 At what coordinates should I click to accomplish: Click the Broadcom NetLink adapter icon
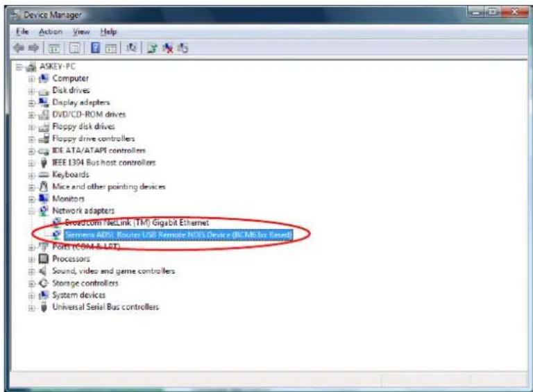pos(56,223)
